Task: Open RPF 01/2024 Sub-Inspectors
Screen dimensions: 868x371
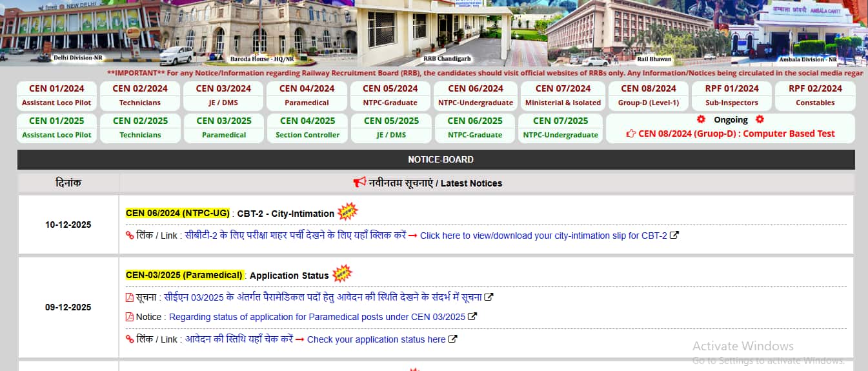Action: click(732, 95)
